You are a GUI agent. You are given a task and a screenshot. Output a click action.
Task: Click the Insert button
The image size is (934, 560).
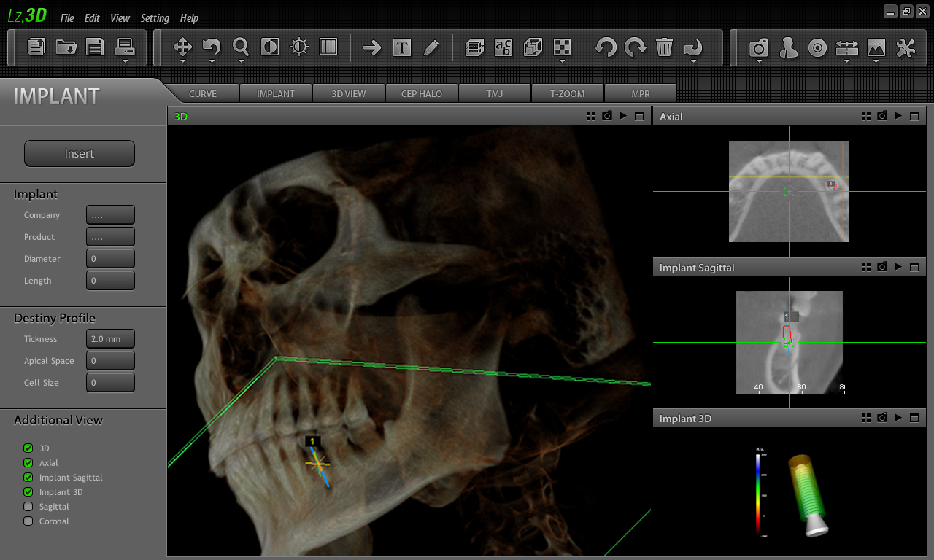[x=80, y=154]
